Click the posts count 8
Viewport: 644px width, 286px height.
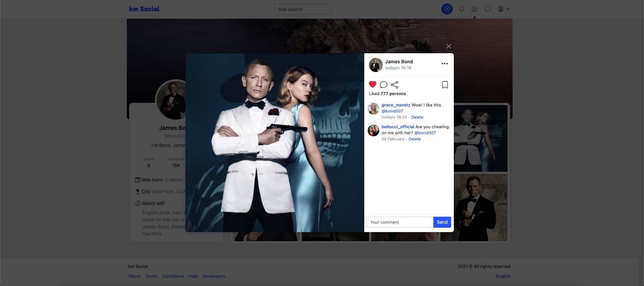pos(149,165)
